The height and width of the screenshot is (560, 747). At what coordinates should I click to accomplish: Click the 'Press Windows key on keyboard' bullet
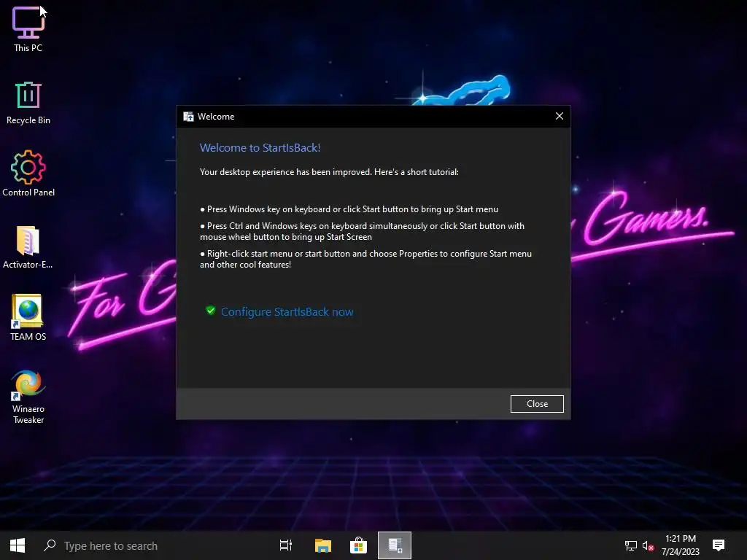tap(349, 209)
